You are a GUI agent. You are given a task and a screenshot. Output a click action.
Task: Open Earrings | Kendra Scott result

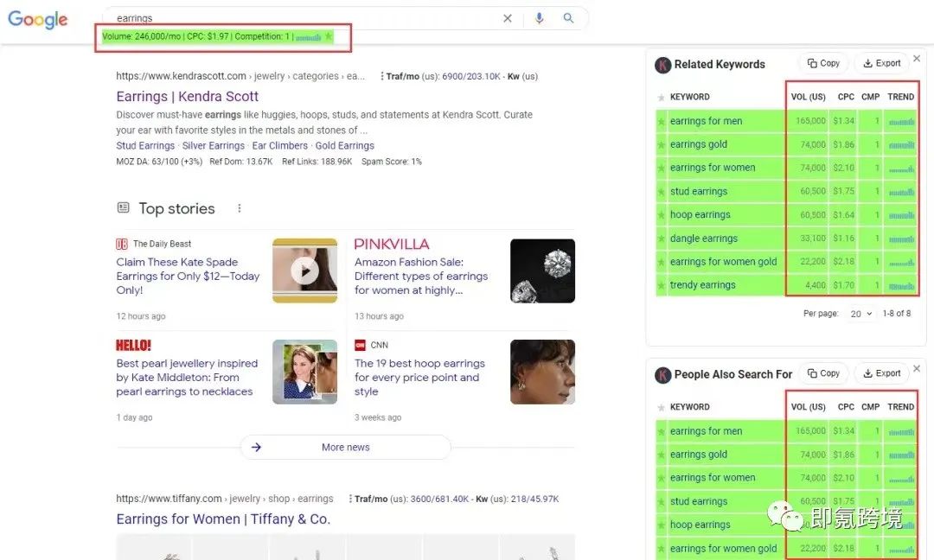click(187, 97)
